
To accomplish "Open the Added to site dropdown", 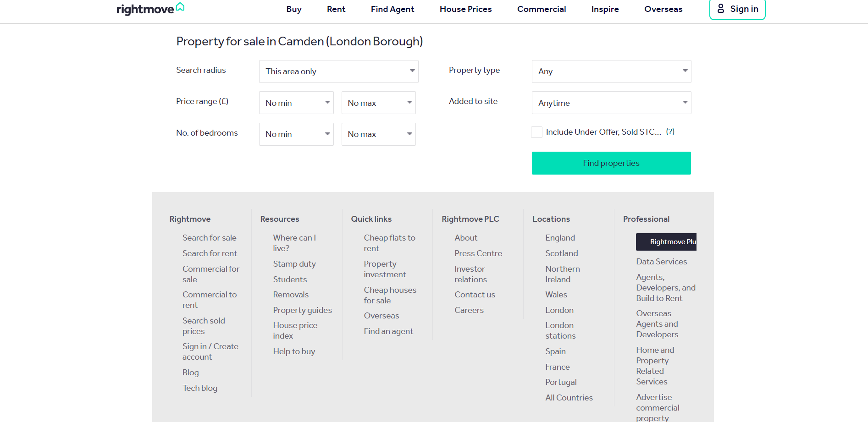I will click(x=611, y=103).
